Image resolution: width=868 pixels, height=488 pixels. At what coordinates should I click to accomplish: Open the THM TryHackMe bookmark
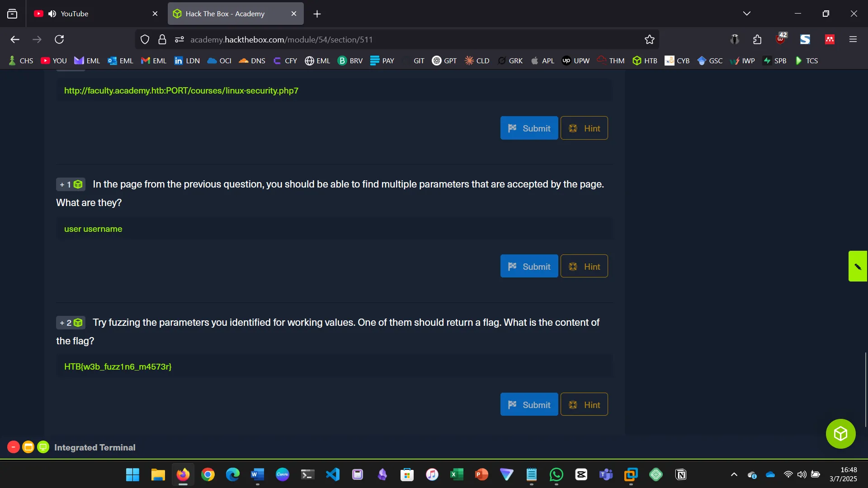click(x=610, y=60)
